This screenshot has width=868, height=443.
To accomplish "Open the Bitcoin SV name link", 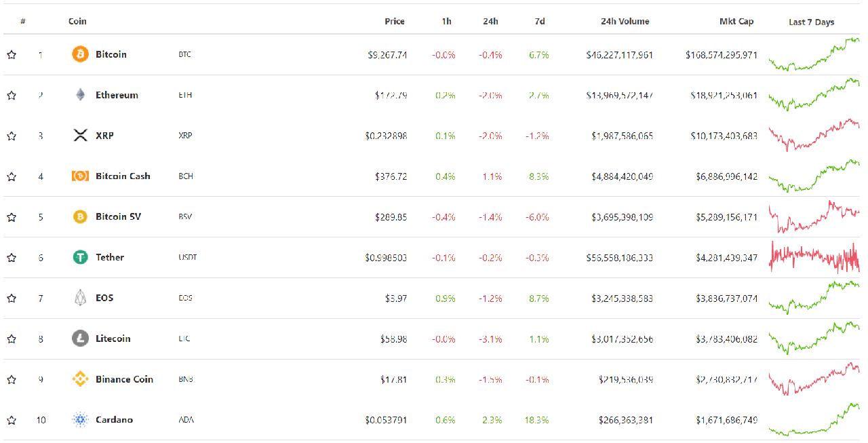I will pyautogui.click(x=118, y=217).
